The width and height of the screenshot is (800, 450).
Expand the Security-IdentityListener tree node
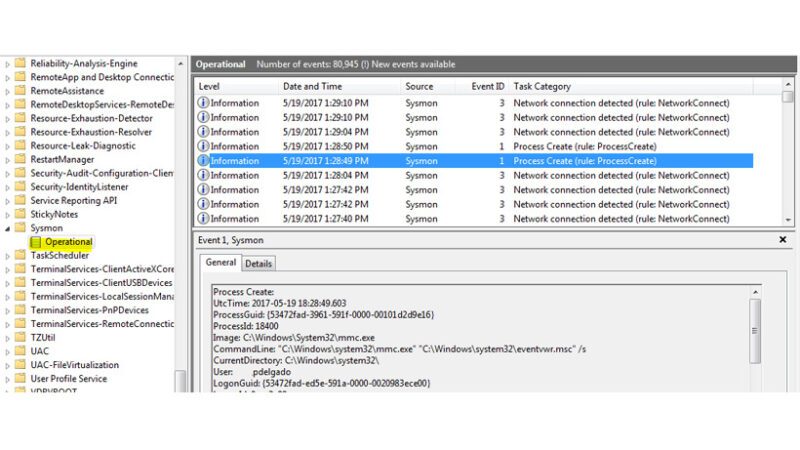(x=7, y=188)
